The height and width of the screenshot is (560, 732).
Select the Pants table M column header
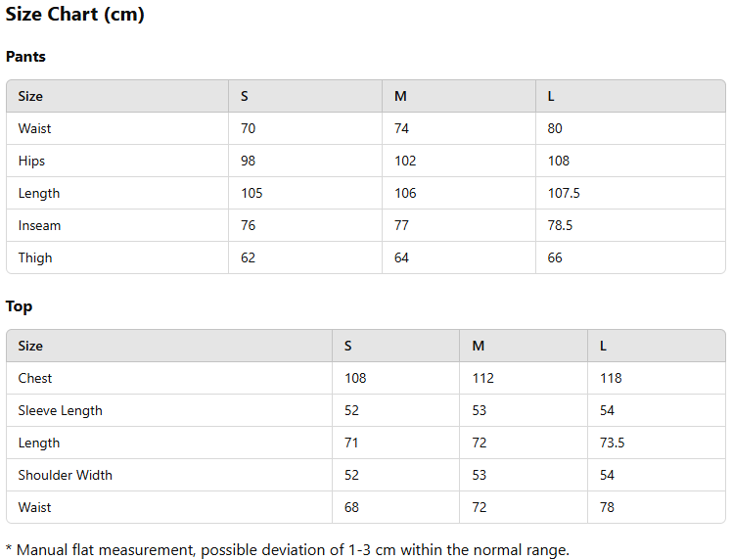coord(400,96)
